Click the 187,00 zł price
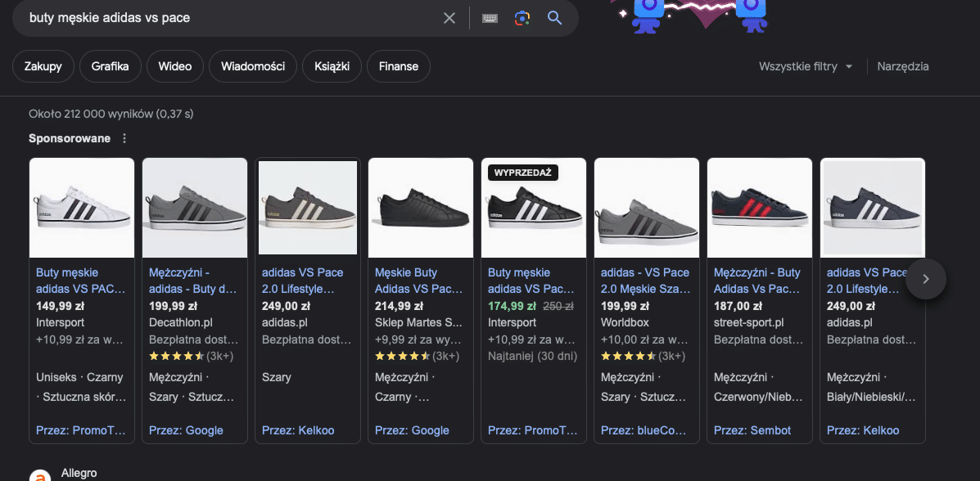The width and height of the screenshot is (980, 481). coord(738,306)
